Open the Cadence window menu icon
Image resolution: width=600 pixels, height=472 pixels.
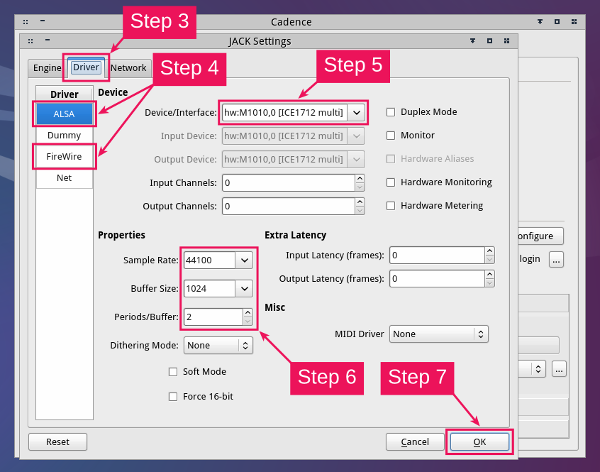coord(25,22)
